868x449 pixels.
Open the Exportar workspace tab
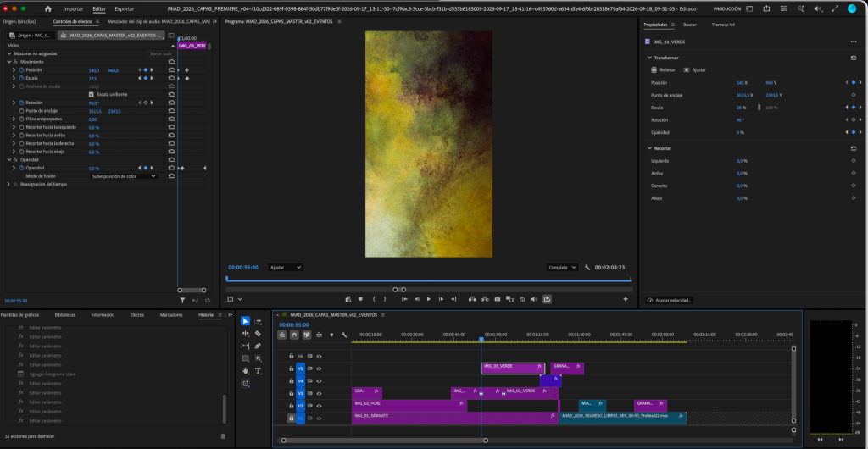coord(124,8)
